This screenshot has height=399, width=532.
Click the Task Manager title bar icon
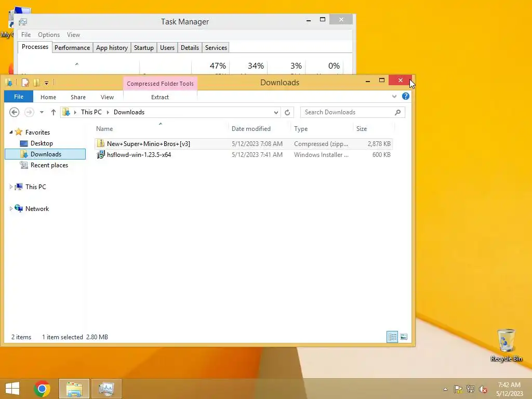[x=23, y=22]
